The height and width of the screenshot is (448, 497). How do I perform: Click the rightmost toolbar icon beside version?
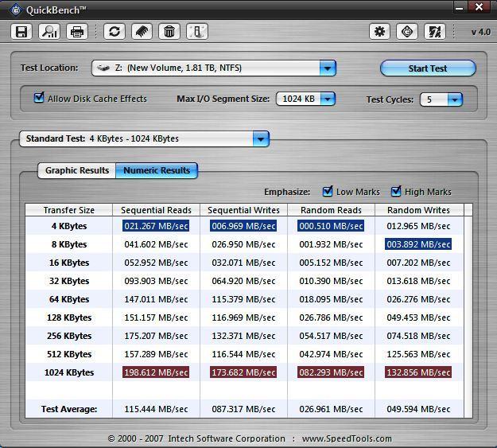[x=435, y=32]
